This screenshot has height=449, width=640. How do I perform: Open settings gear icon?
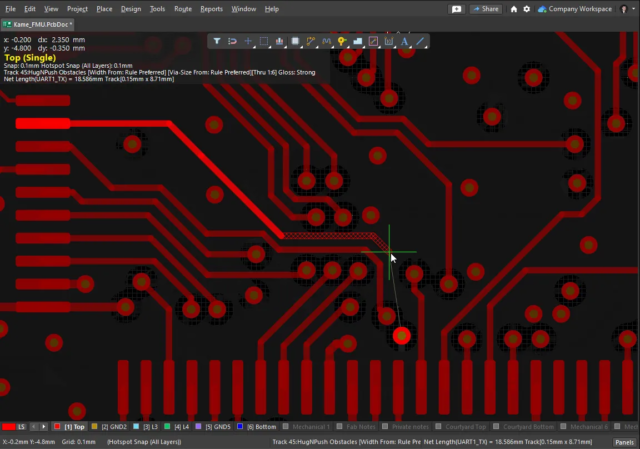527,9
